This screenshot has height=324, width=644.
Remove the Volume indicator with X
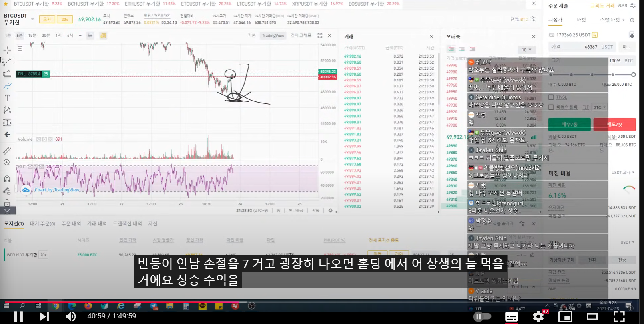tap(50, 139)
